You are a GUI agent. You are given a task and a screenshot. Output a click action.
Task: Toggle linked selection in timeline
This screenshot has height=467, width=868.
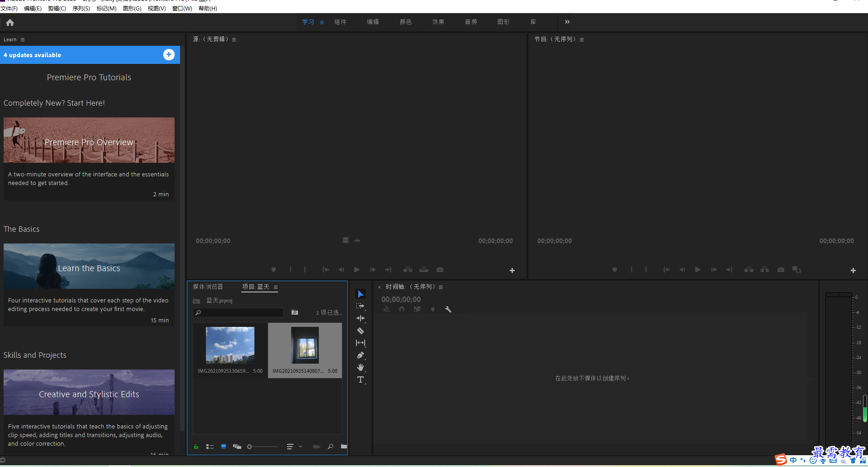coord(417,309)
